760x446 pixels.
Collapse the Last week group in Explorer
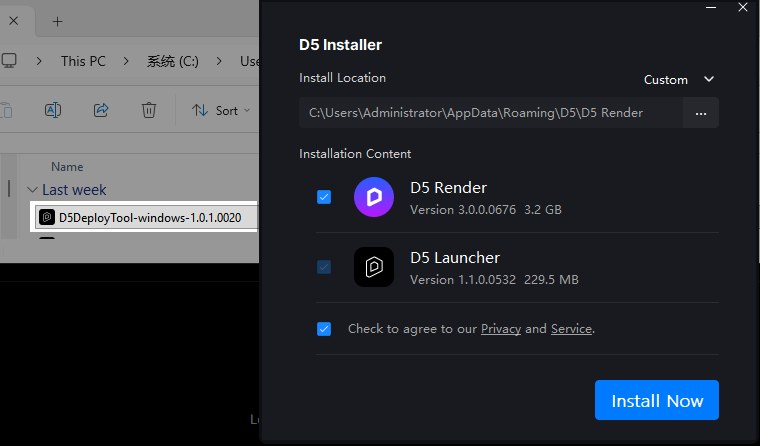(x=32, y=190)
